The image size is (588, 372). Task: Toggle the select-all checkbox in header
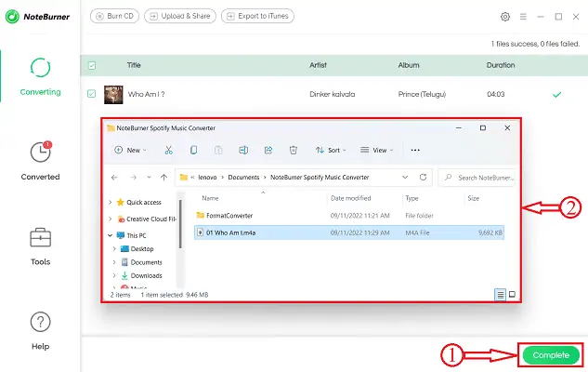(92, 65)
